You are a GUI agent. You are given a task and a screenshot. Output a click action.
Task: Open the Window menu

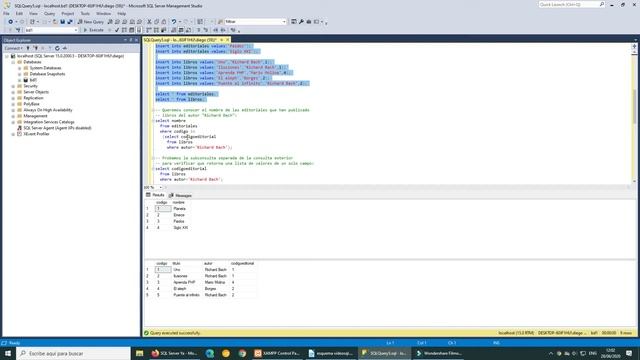[103, 13]
